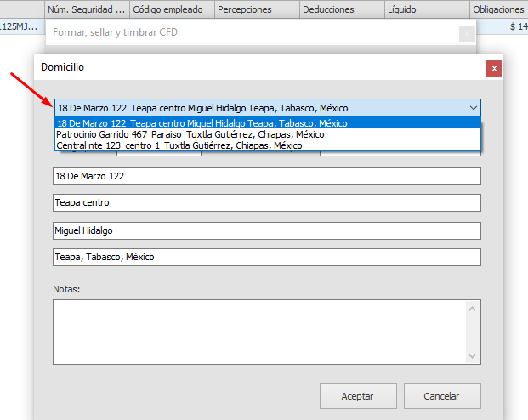The height and width of the screenshot is (420, 528).
Task: Select the Percepciones column header
Action: point(255,9)
